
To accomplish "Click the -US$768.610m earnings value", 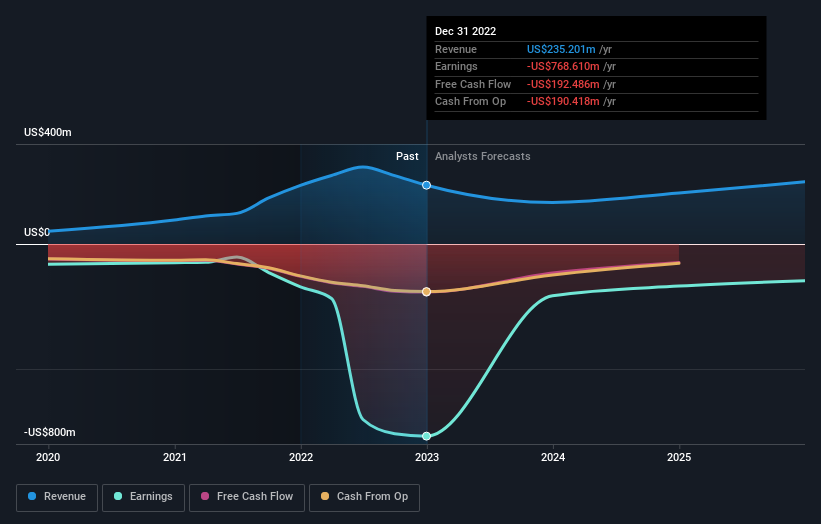I will [563, 66].
